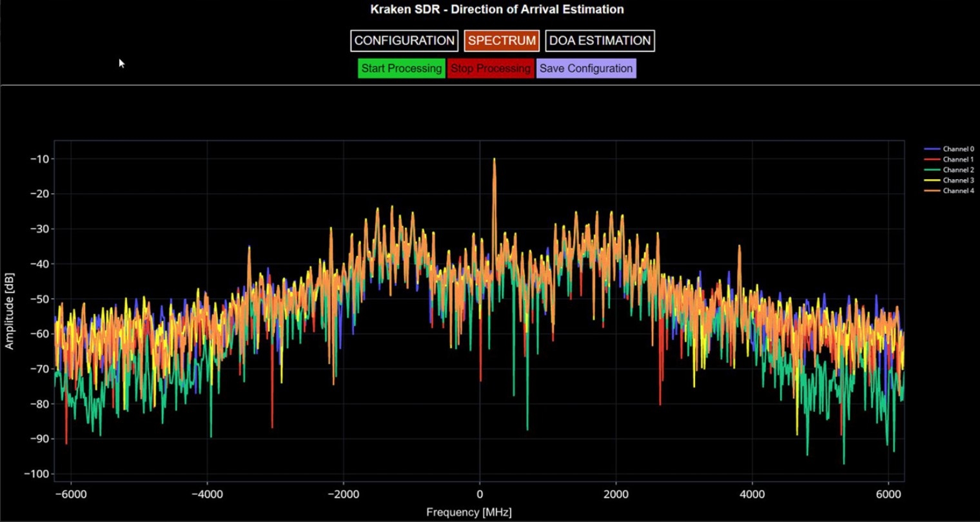Open the CONFIGURATION tab

point(404,41)
